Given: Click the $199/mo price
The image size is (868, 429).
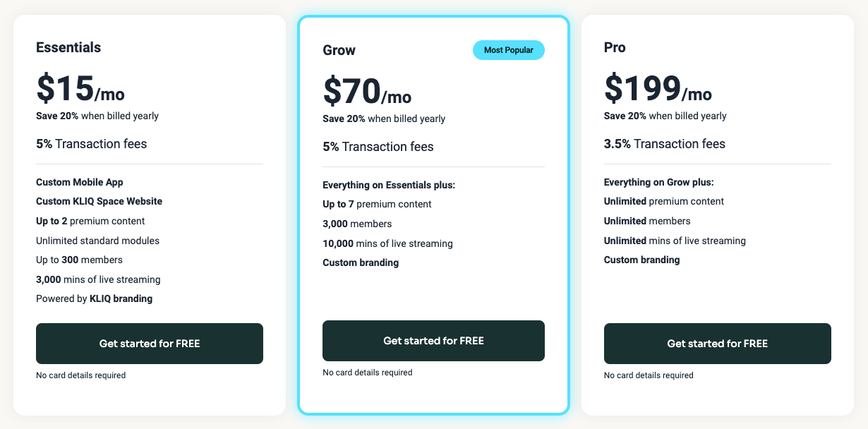Looking at the screenshot, I should [x=658, y=89].
